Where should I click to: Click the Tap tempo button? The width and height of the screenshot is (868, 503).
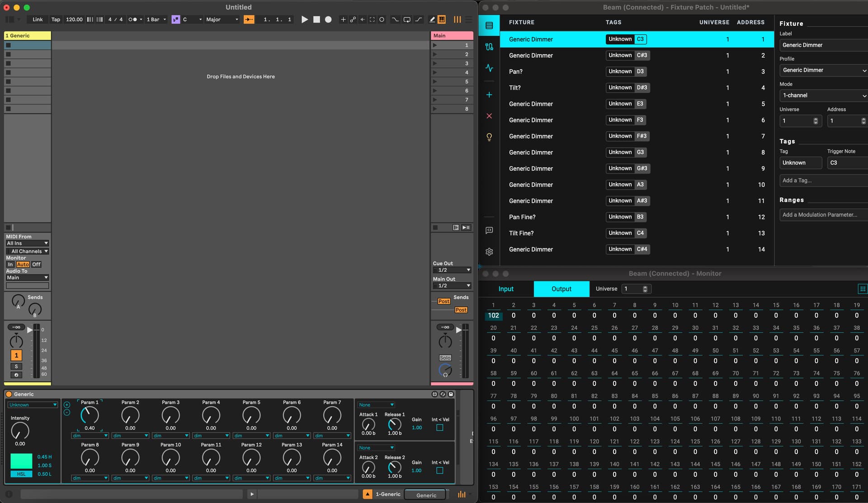56,19
